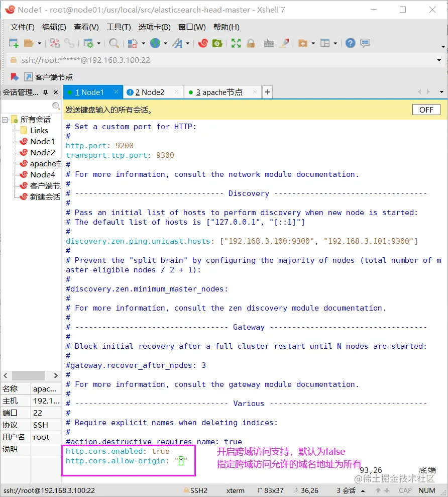Open the 选项卡(B) menu
448x497 pixels.
155,27
